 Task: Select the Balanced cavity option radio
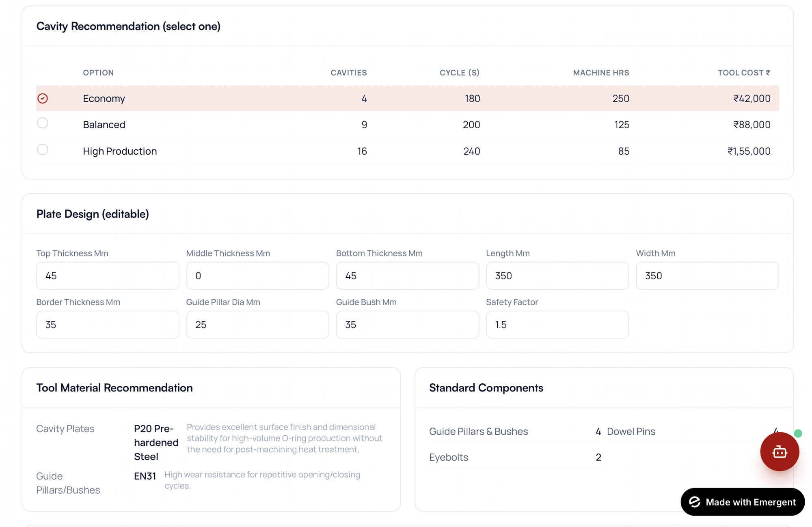click(43, 123)
